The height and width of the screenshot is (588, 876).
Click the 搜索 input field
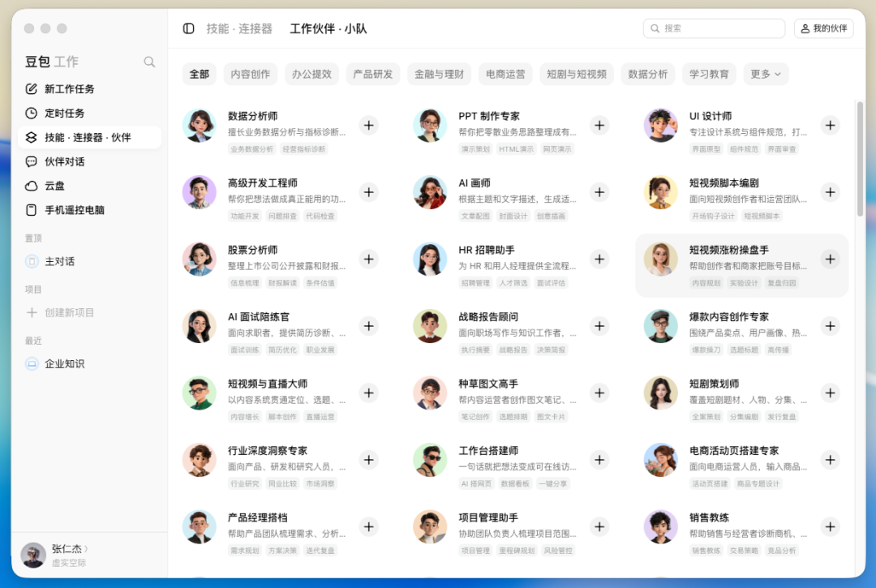714,28
